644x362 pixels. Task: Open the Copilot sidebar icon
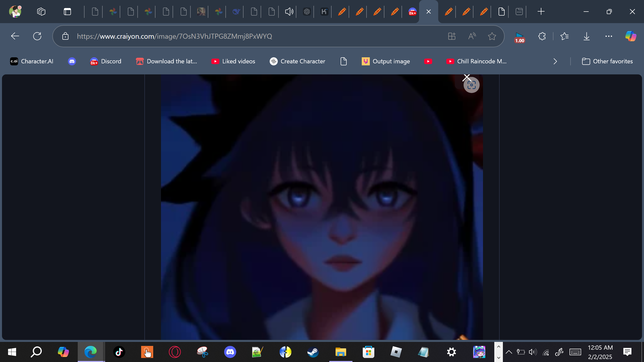pos(630,36)
